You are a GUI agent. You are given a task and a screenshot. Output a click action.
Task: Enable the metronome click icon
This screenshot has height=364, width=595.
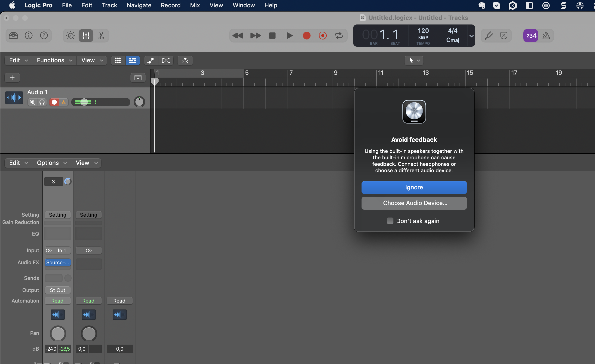(546, 36)
